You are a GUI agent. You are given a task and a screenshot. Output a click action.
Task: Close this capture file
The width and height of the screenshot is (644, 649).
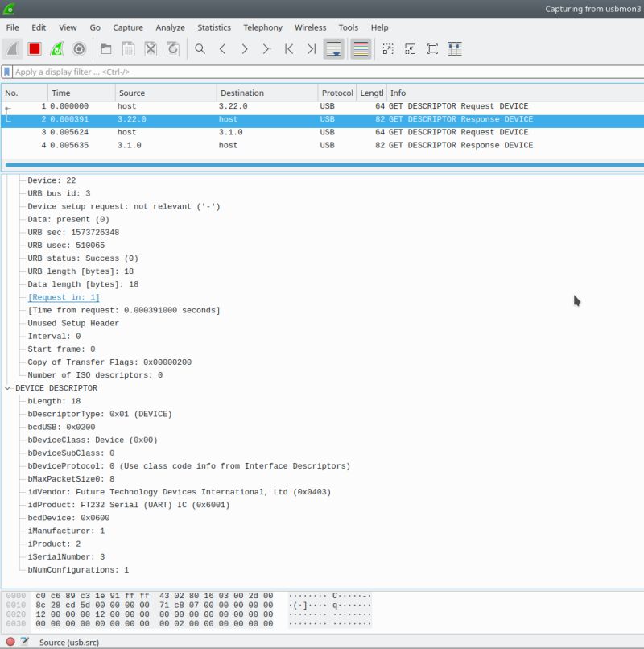pyautogui.click(x=151, y=48)
